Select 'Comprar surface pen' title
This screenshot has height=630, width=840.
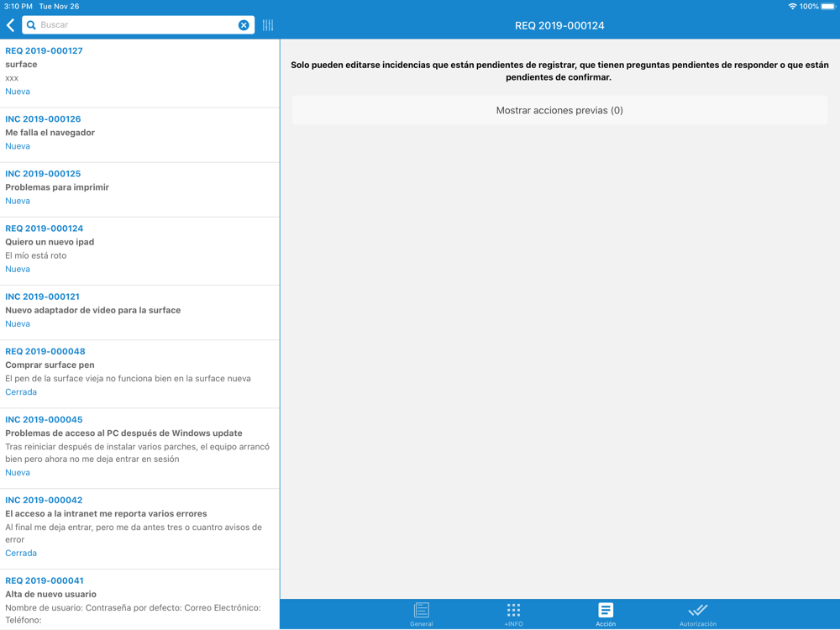click(x=50, y=365)
